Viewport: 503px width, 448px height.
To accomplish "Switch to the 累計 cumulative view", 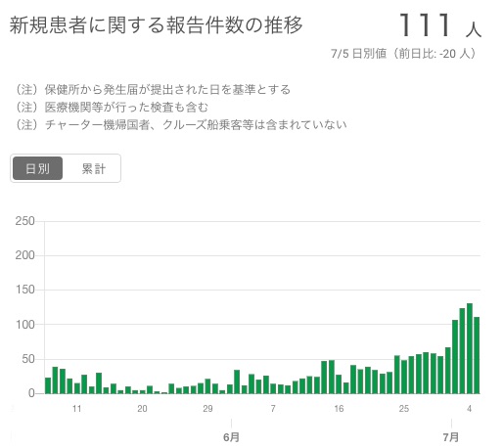I will tap(93, 168).
